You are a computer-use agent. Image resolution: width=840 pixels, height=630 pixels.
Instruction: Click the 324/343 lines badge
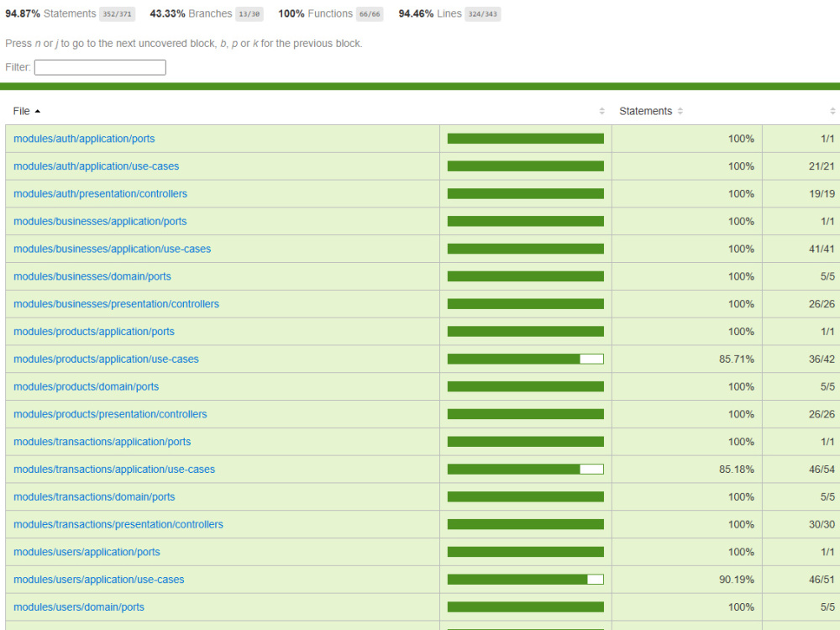483,14
